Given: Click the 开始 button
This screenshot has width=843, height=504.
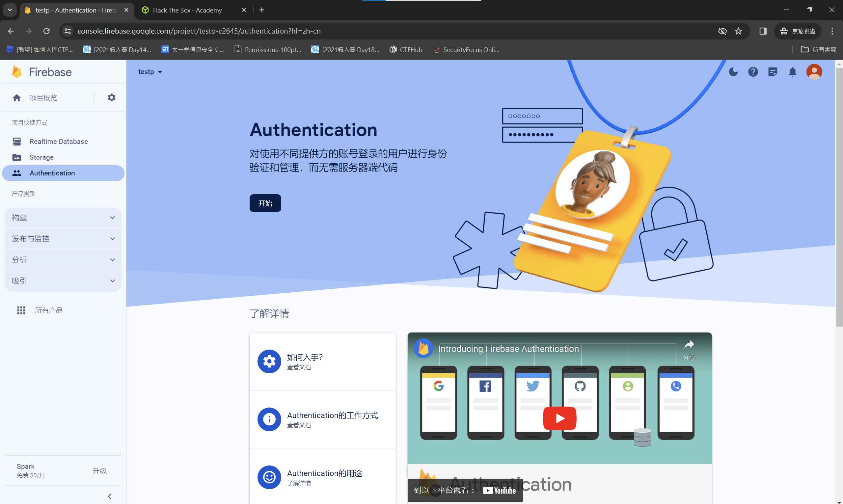Looking at the screenshot, I should point(265,203).
